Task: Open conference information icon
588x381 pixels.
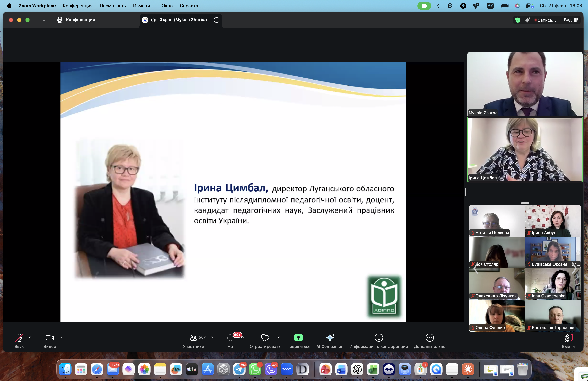Action: (378, 338)
